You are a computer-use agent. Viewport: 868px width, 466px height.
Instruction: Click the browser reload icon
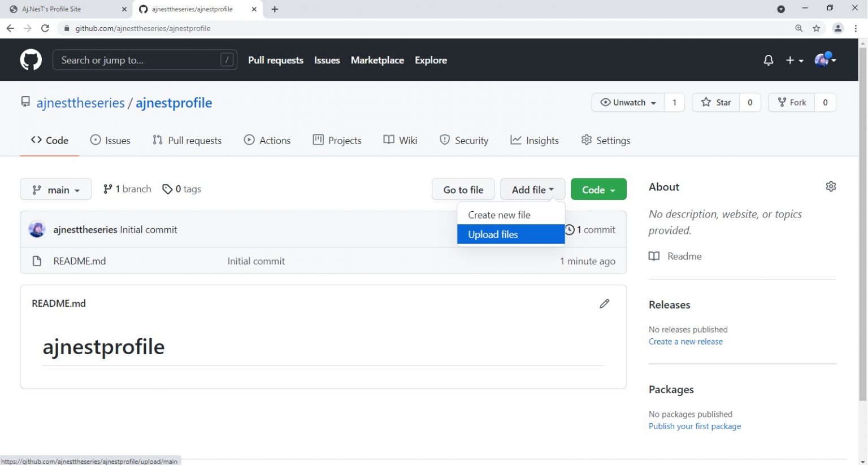coord(45,28)
